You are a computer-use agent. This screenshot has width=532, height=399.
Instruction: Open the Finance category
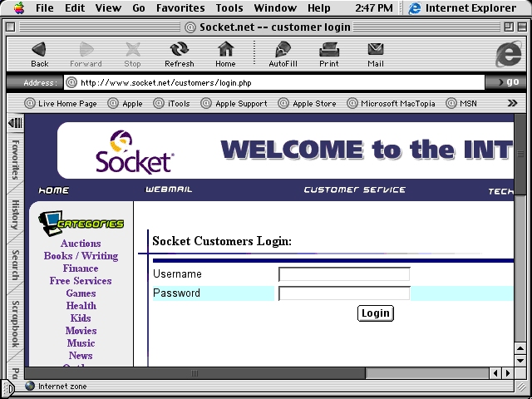tap(81, 268)
